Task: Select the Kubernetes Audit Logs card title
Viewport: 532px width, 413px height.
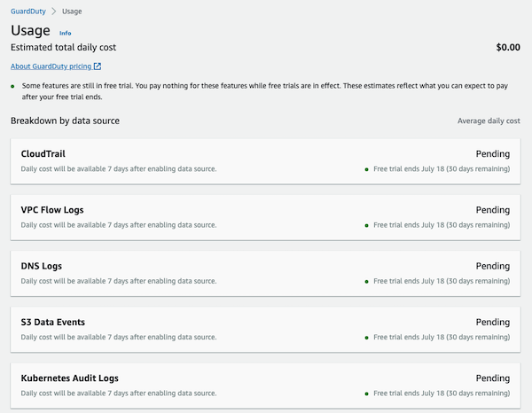Action: tap(70, 378)
